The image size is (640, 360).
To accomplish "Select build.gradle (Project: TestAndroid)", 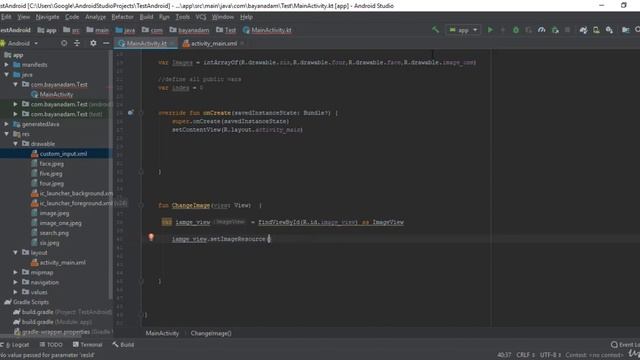I will 62,312.
